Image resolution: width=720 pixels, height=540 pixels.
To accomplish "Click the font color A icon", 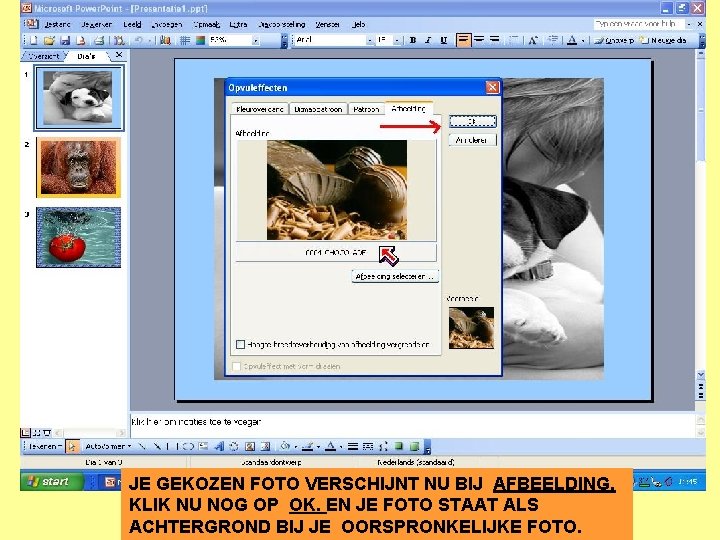I will pos(572,40).
